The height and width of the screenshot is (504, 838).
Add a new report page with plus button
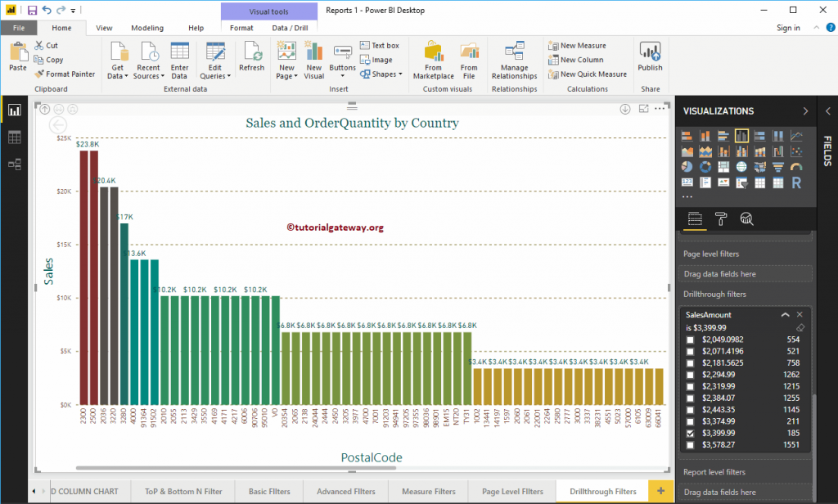(660, 492)
